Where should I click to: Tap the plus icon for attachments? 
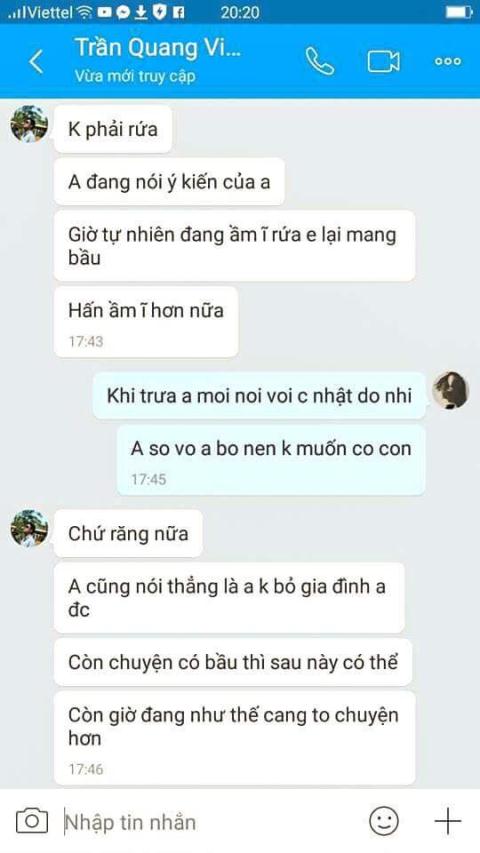click(x=447, y=820)
